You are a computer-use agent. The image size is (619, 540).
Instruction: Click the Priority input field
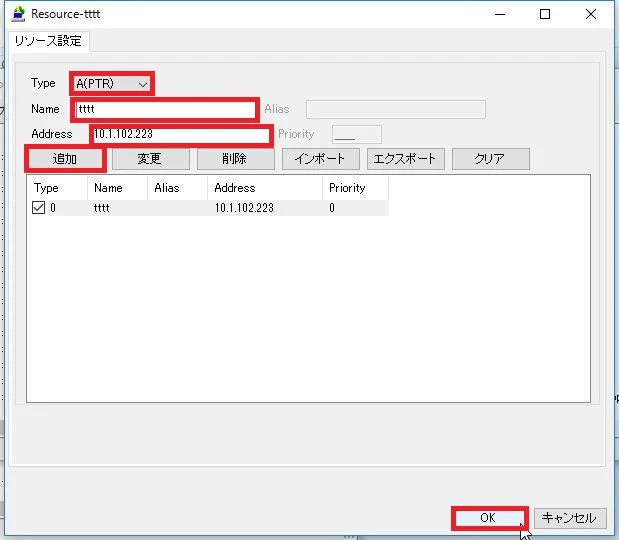coord(357,134)
